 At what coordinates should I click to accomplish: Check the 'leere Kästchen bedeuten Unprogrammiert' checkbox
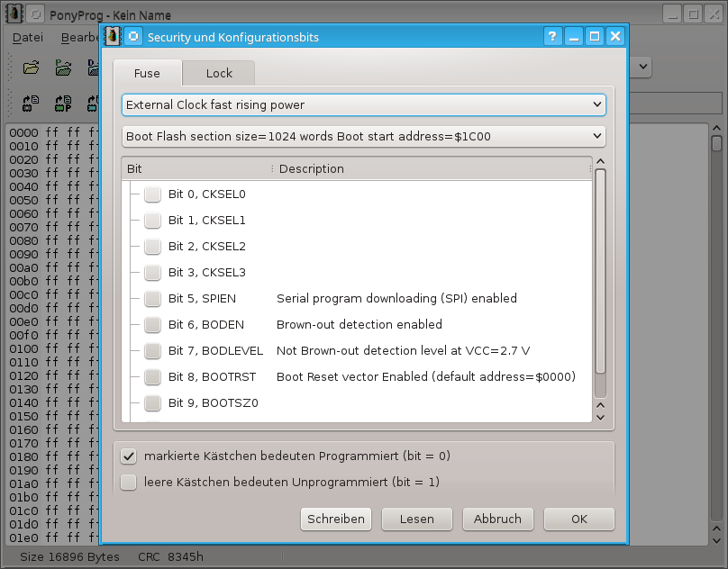(129, 483)
